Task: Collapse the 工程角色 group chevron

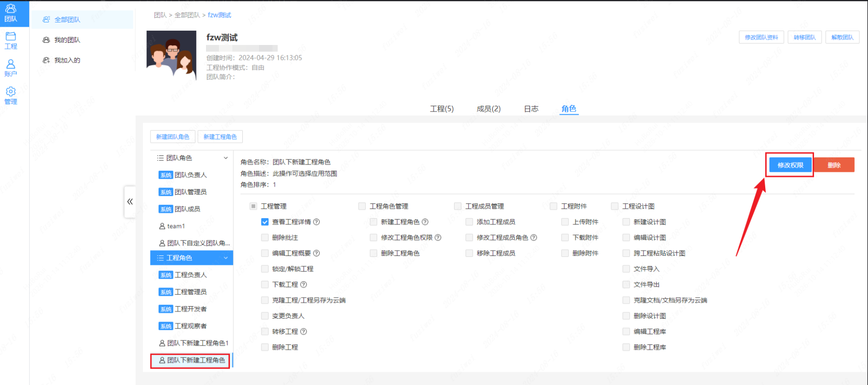Action: [x=226, y=258]
